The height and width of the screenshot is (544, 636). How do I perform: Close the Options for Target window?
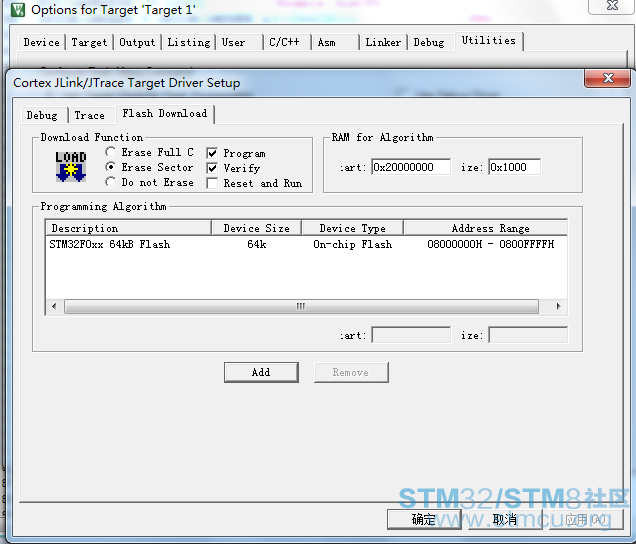coord(612,6)
